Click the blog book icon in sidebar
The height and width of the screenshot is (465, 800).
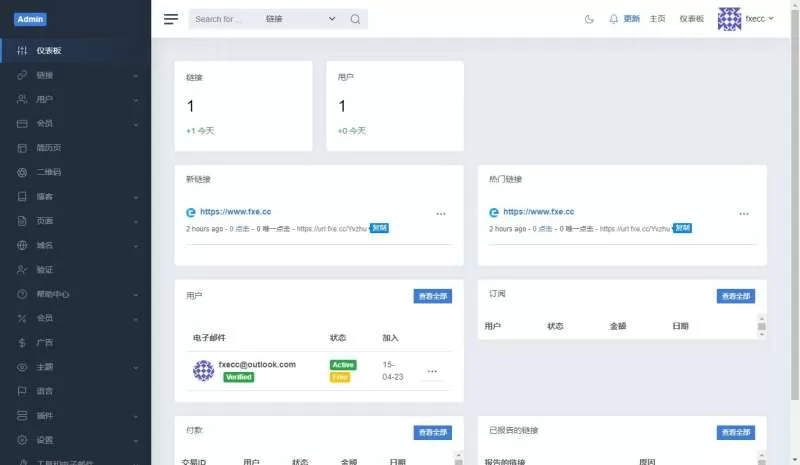pos(22,197)
